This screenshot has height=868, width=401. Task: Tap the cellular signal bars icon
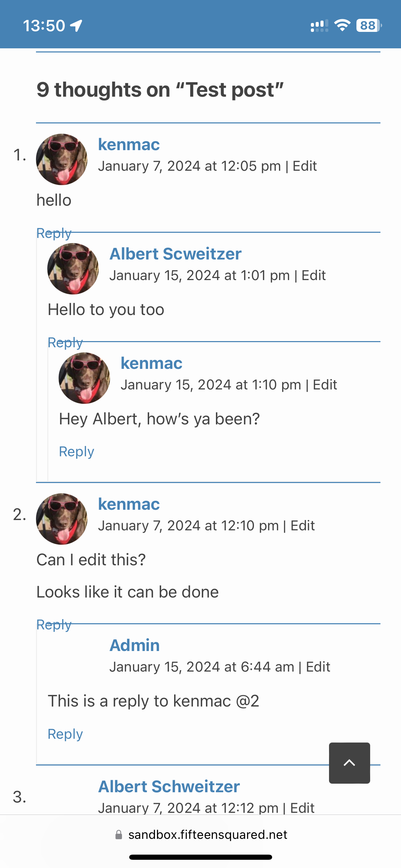[x=319, y=26]
